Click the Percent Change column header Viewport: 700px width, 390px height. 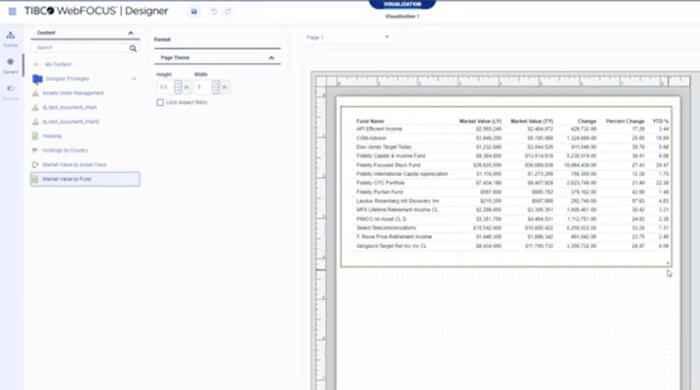625,121
